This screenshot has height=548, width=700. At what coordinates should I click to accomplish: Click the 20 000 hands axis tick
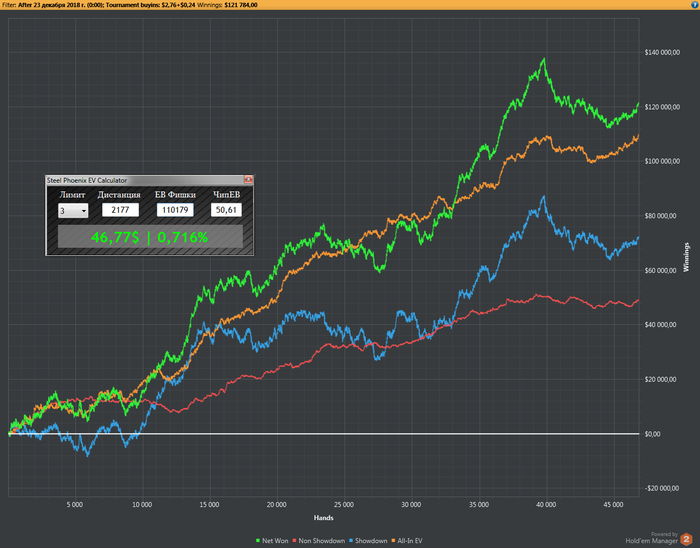[277, 505]
